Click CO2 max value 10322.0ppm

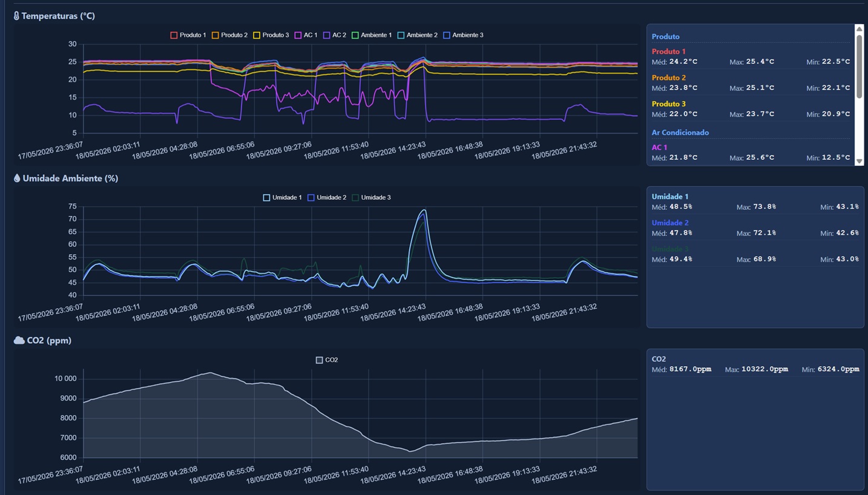click(765, 369)
